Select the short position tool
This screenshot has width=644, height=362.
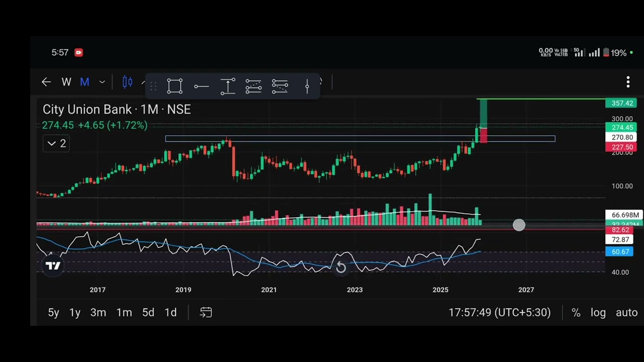[280, 86]
